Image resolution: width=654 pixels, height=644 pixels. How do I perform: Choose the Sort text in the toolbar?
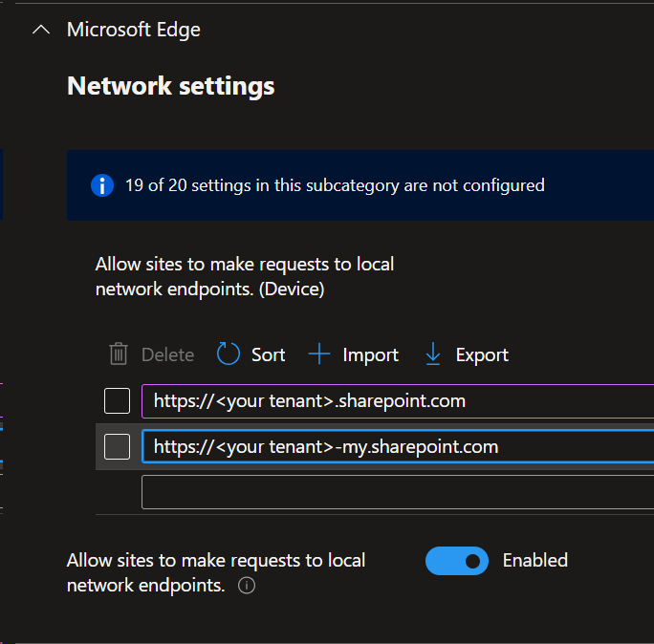click(268, 354)
